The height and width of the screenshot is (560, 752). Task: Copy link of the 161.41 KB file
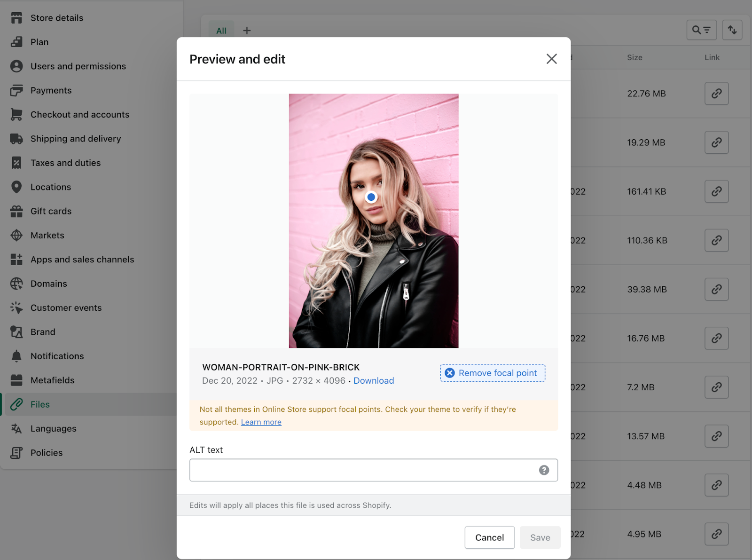pos(716,191)
